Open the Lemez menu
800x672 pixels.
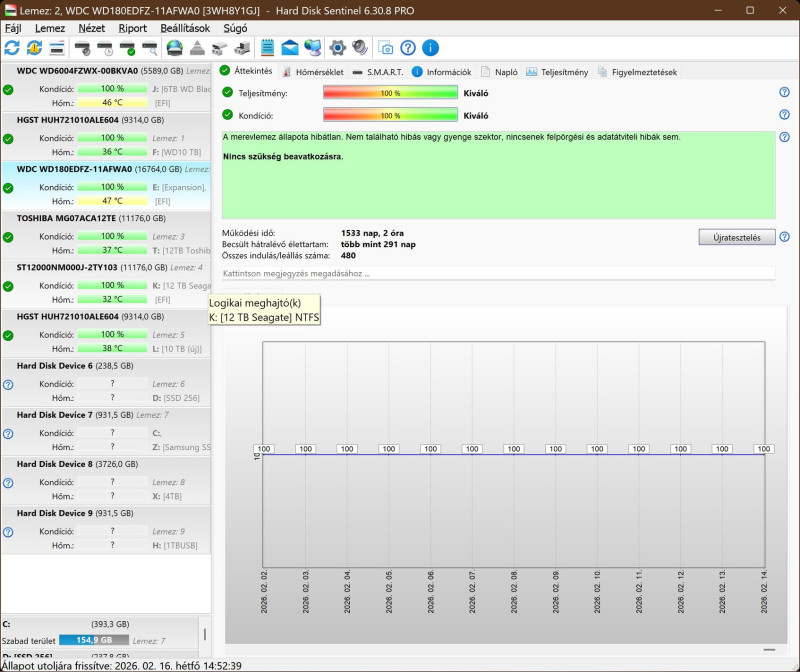click(50, 28)
